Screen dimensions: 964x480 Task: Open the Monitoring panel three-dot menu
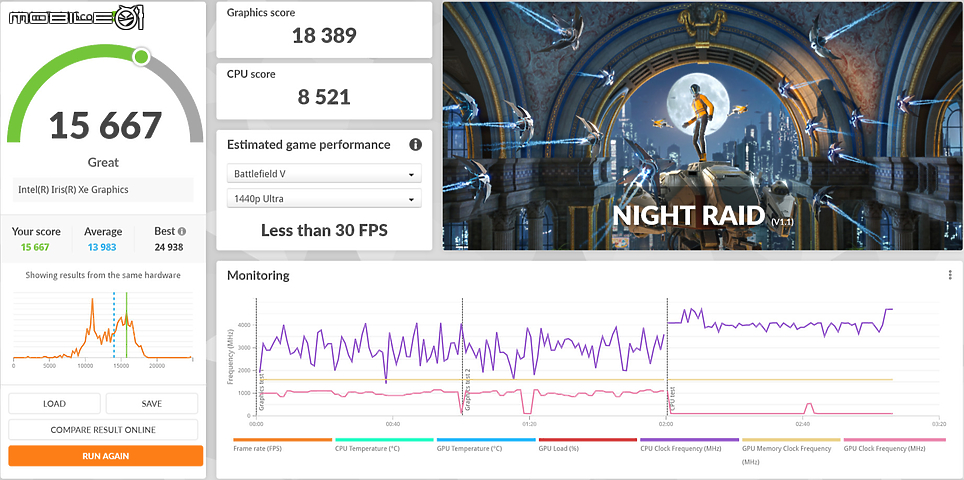pos(950,275)
